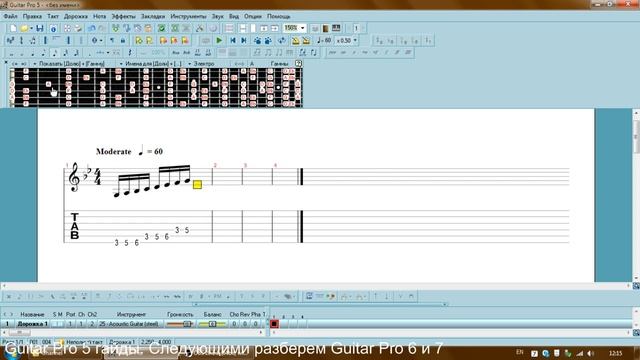The width and height of the screenshot is (640, 360).
Task: Open the Дорожка menu
Action: (x=76, y=16)
